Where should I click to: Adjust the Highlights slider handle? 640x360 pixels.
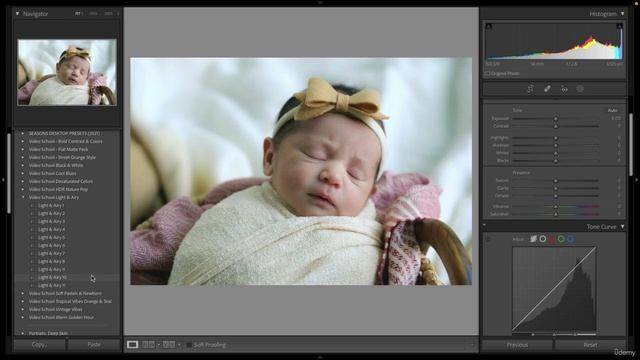pos(556,138)
